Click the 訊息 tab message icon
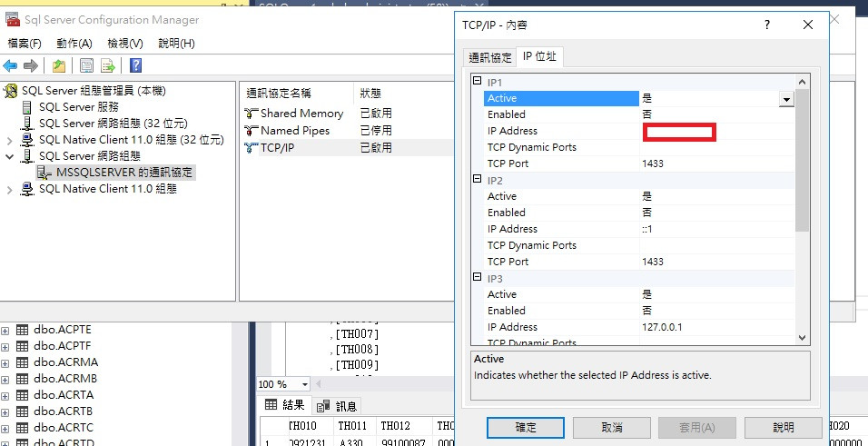868x446 pixels. (x=323, y=406)
